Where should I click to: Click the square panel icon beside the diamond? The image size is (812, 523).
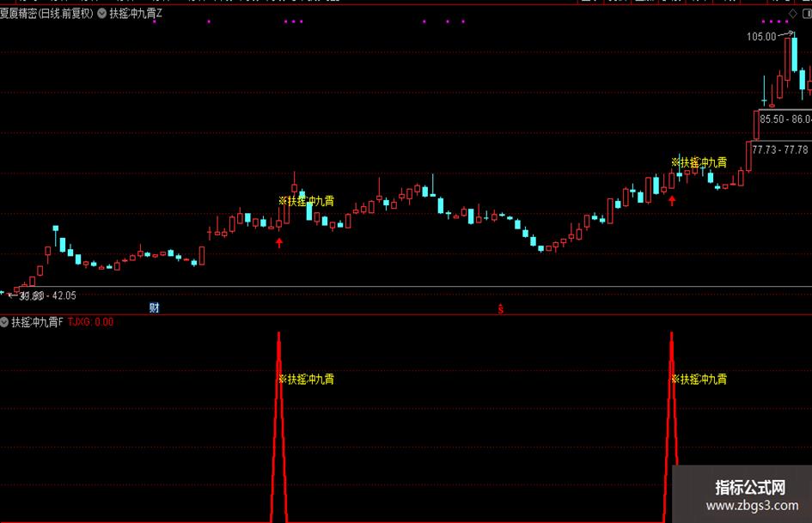[807, 14]
